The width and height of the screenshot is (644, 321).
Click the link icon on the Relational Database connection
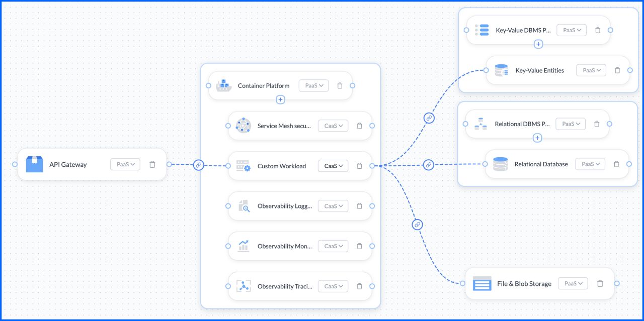coord(429,164)
